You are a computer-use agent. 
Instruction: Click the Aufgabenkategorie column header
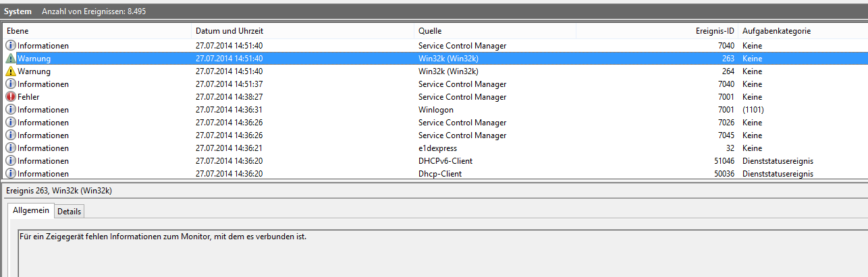pos(776,31)
